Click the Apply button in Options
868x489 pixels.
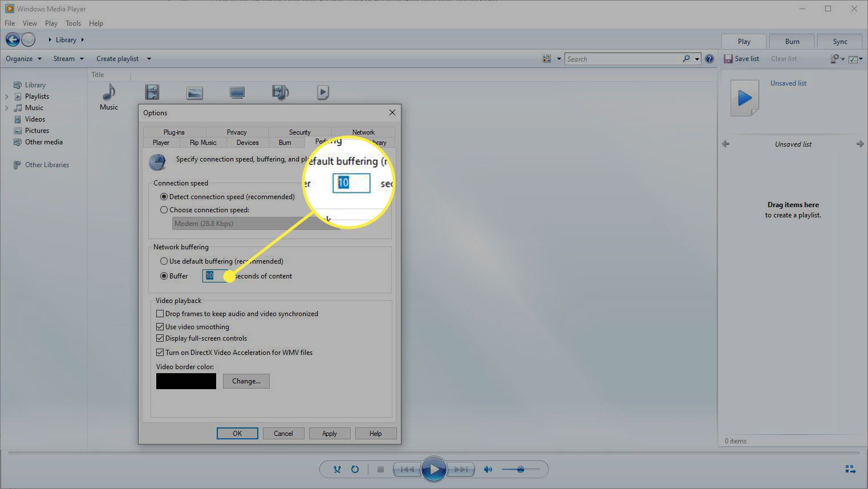(330, 433)
